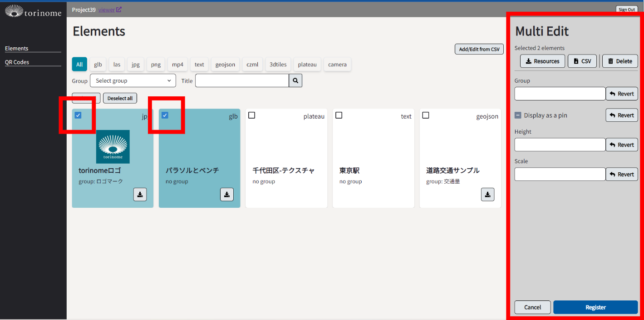Download the torinomeロゴ element
Screen dimensions: 644x320
coord(140,195)
